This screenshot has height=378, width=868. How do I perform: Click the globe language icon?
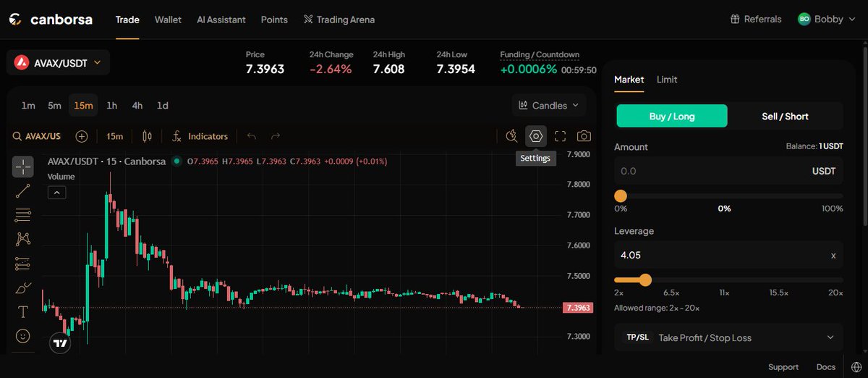click(856, 367)
